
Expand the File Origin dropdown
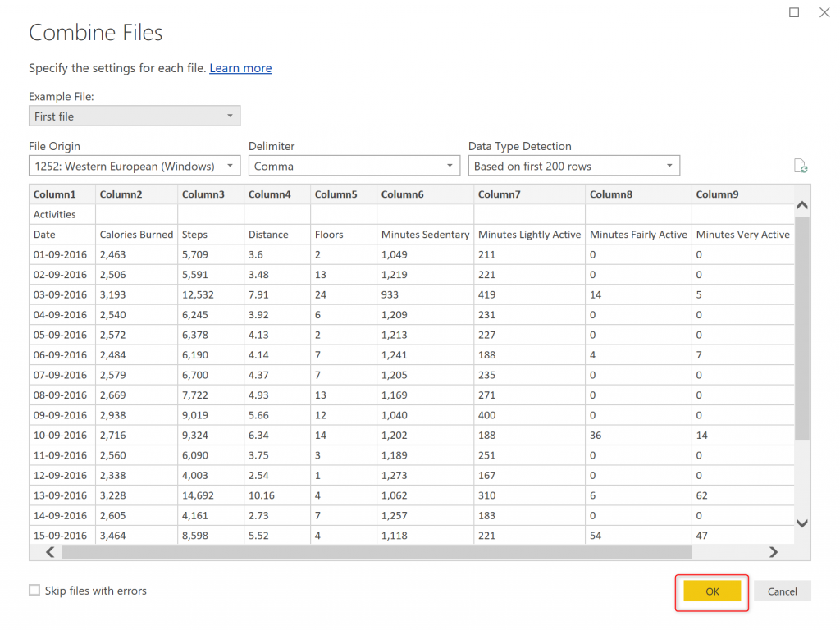tap(135, 166)
